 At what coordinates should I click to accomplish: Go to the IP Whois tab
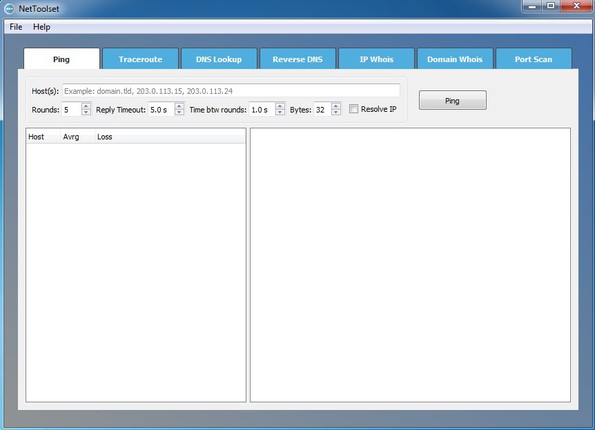[x=376, y=59]
